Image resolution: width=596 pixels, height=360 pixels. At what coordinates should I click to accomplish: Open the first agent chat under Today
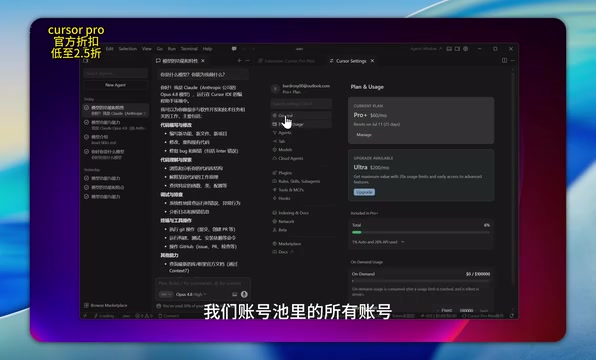coord(116,110)
